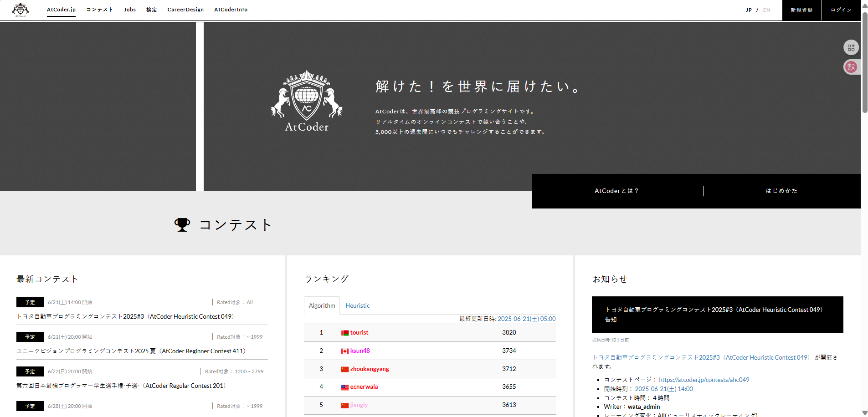The image size is (868, 417).
Task: Click the AtCoderとは？ button
Action: [616, 191]
